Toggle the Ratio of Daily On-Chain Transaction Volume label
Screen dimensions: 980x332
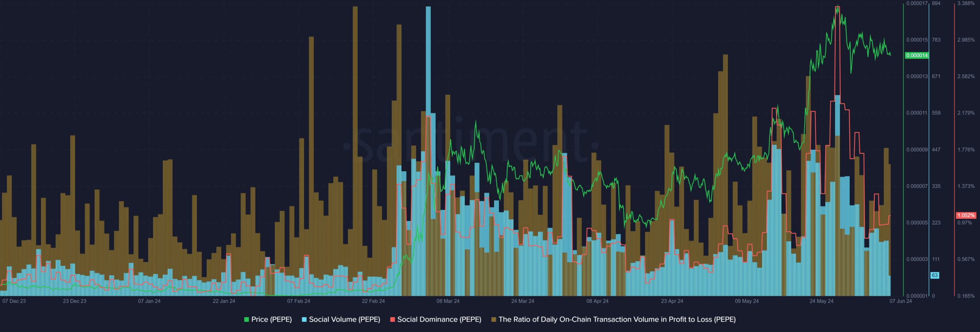617,319
